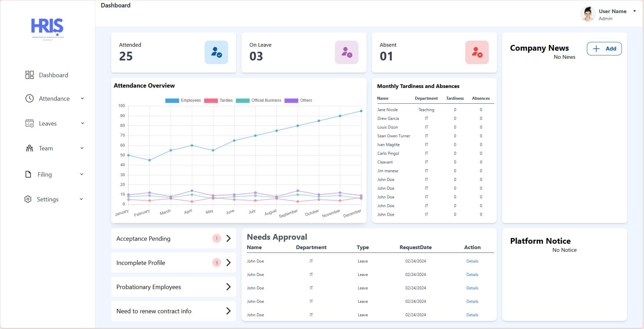Click the Teaching department cell
Viewport: 644px width, 329px height.
[x=426, y=110]
